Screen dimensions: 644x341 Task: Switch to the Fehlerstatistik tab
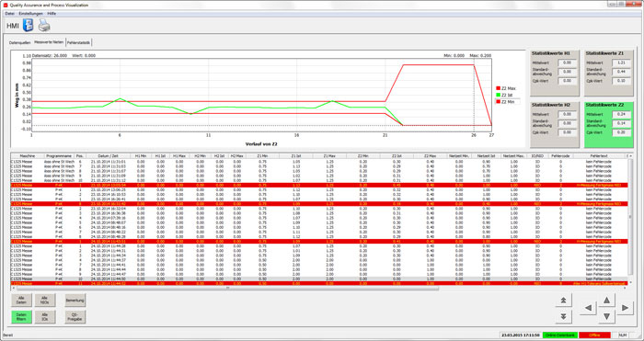tap(78, 42)
